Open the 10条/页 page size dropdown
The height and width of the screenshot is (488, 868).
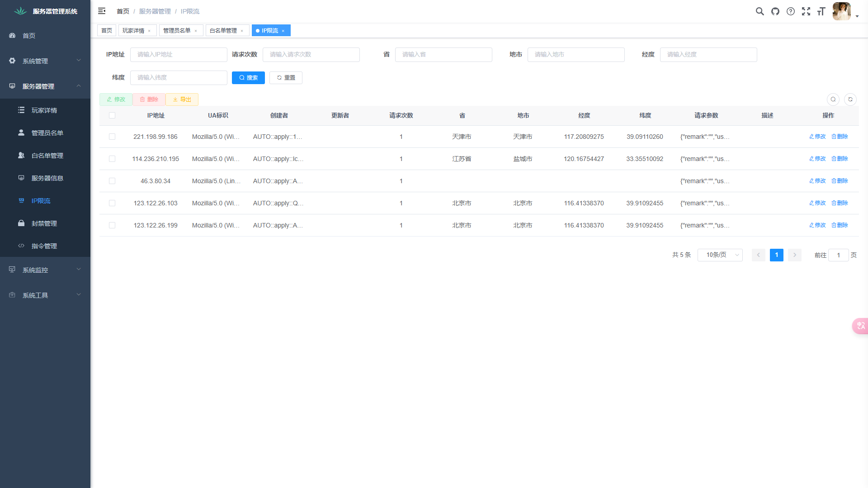pyautogui.click(x=720, y=255)
